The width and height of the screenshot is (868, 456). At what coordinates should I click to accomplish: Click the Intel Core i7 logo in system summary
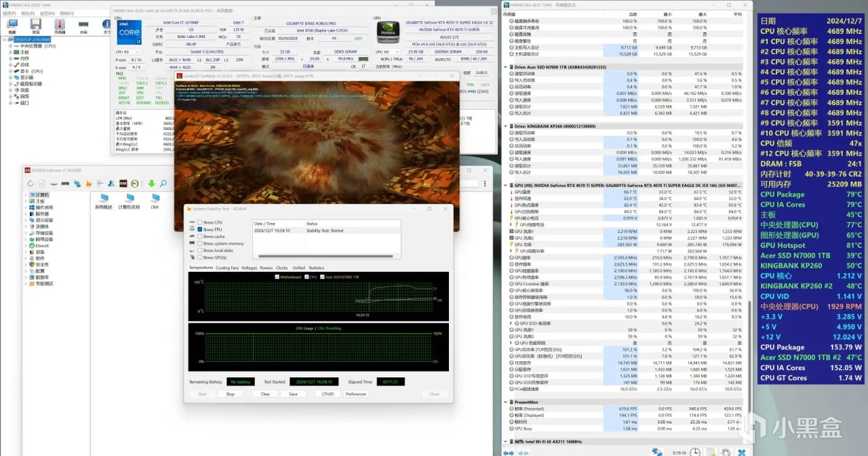pos(130,33)
